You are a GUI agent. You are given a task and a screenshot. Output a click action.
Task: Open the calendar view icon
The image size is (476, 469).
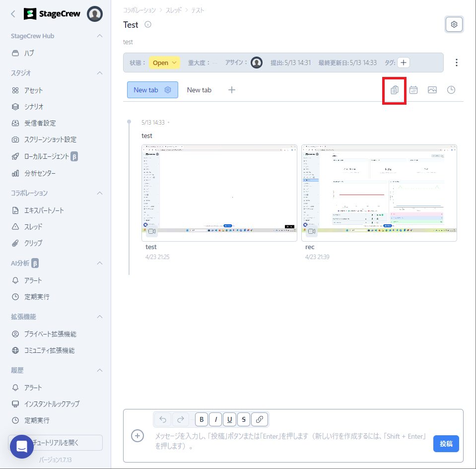(413, 90)
